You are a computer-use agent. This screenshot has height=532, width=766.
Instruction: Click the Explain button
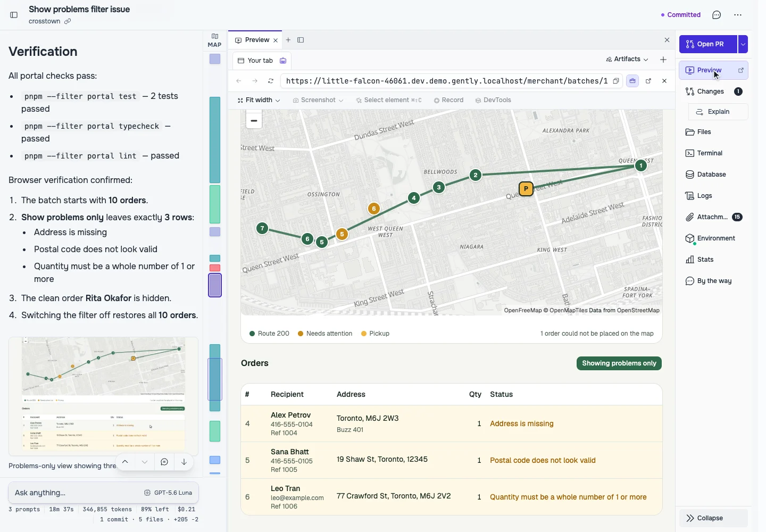[718, 112]
